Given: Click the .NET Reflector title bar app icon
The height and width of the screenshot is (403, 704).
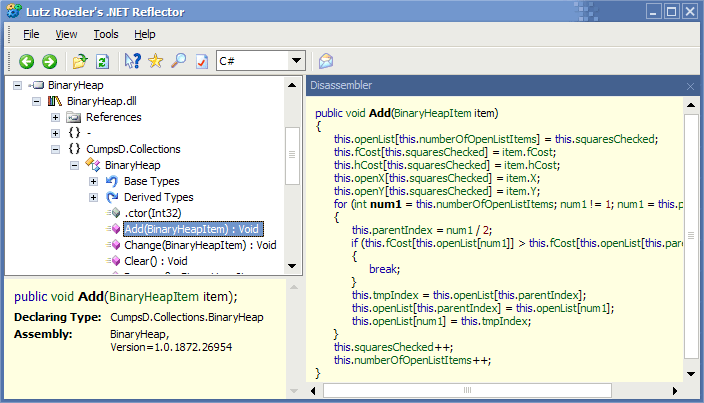Looking at the screenshot, I should click(x=14, y=11).
